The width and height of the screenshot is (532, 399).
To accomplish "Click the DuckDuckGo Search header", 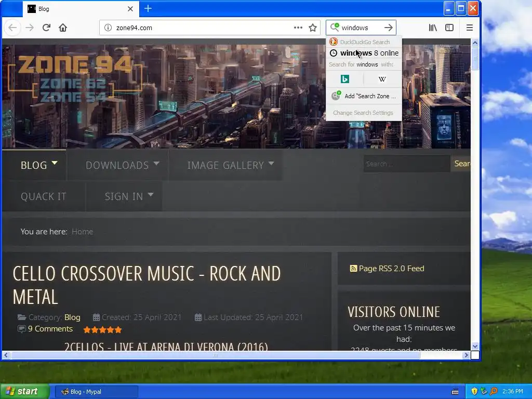I will (364, 42).
